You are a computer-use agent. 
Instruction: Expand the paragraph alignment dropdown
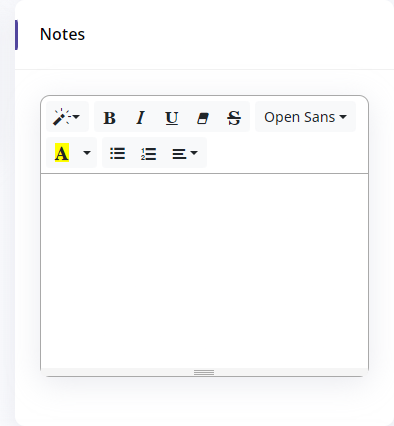(x=185, y=153)
